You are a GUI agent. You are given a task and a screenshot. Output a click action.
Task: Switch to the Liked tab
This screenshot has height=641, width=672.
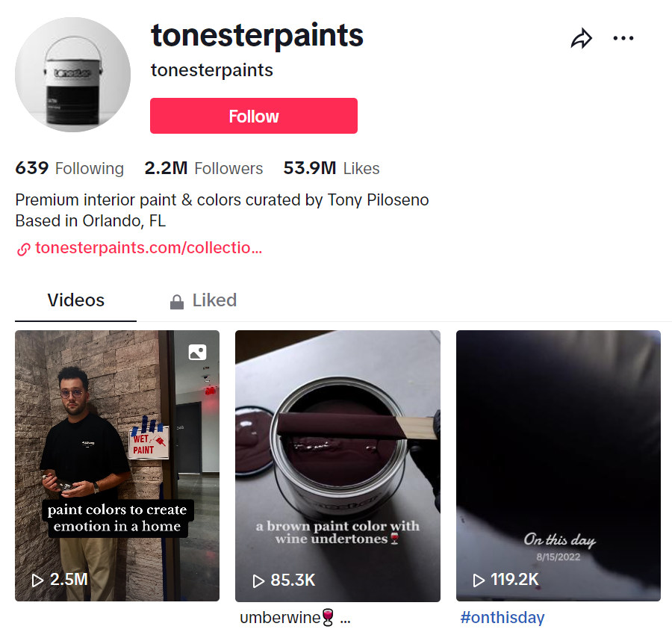(214, 300)
